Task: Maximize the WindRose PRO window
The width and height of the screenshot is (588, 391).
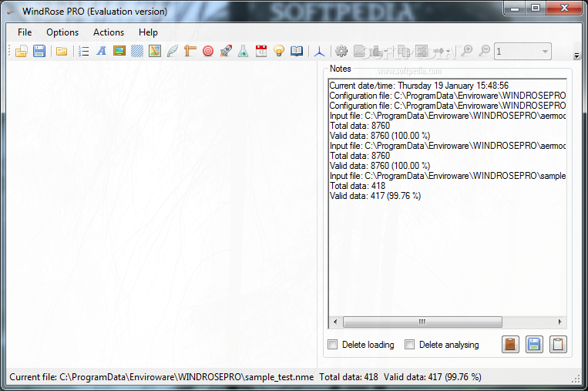Action: 536,8
